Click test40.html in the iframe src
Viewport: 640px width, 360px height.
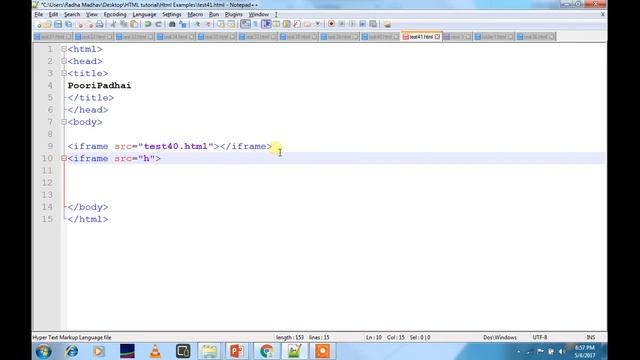tap(176, 146)
